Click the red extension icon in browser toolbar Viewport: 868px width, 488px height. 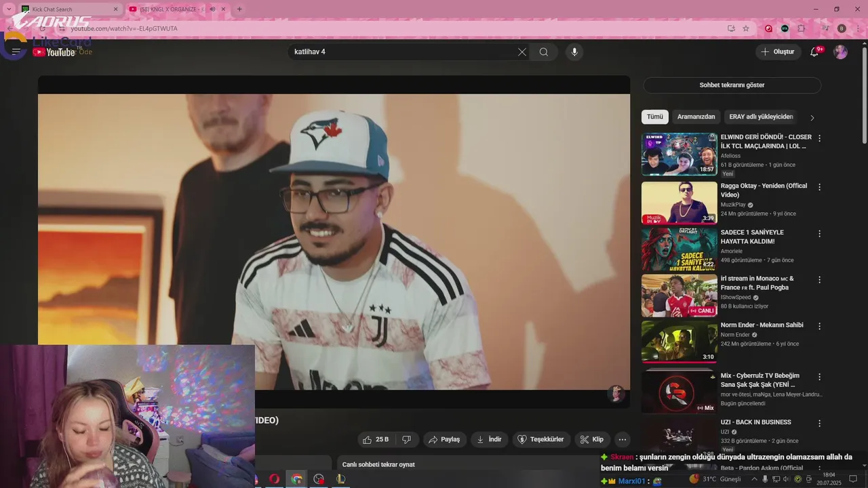click(768, 28)
